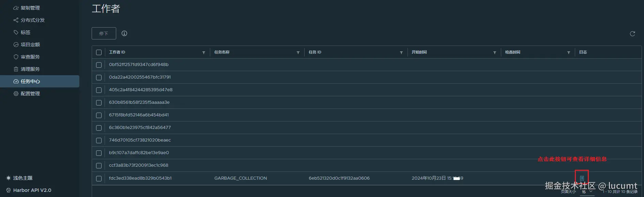The image size is (644, 197).
Task: Open the log icon for GARBAGE_COLLECTION row
Action: click(x=582, y=178)
